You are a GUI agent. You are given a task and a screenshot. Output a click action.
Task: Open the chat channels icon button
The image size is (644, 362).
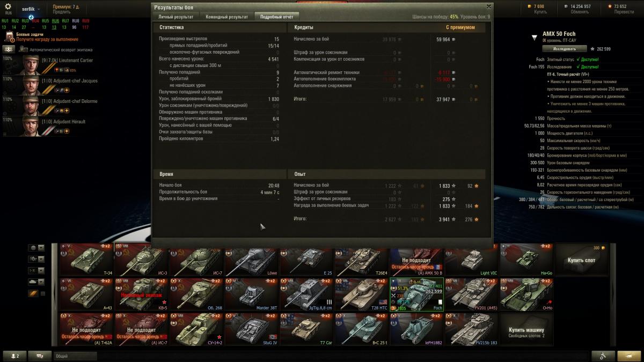pos(40,356)
